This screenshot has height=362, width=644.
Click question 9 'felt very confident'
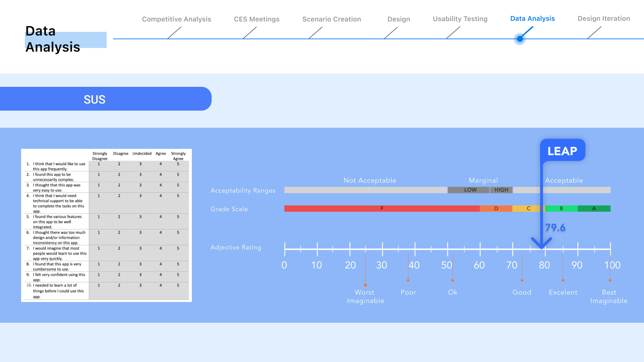59,277
